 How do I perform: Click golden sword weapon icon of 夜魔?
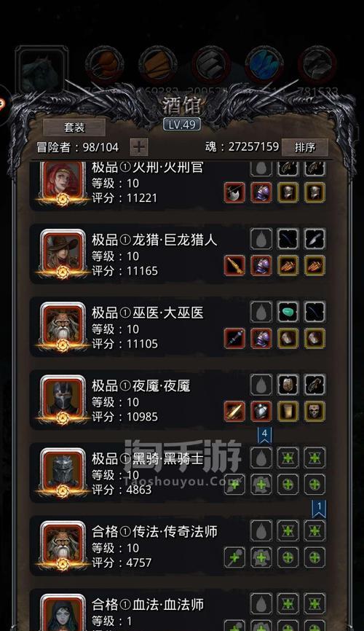234,411
